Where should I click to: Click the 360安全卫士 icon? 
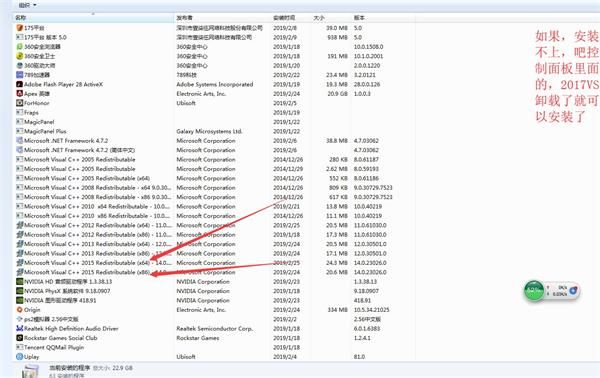click(x=20, y=56)
